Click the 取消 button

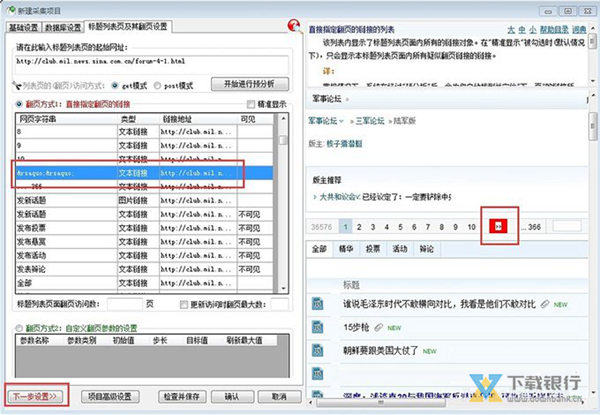click(279, 397)
